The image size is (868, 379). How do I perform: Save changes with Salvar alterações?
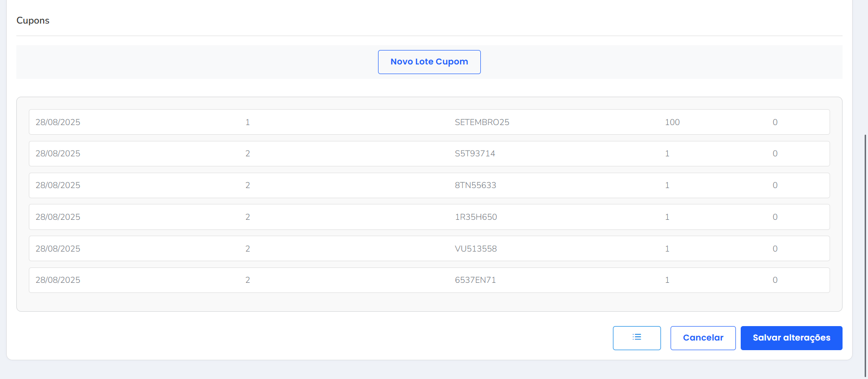click(x=791, y=338)
